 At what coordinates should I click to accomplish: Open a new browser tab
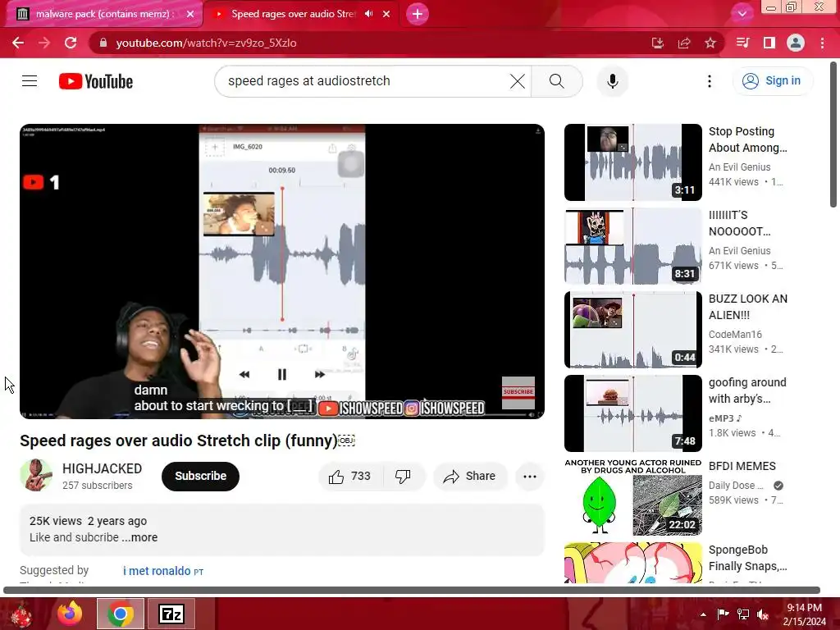[418, 14]
